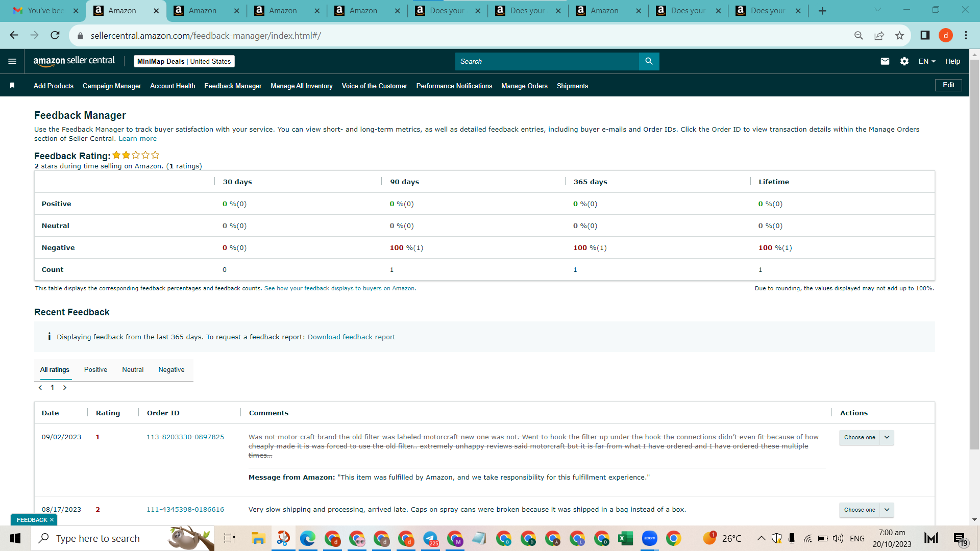The height and width of the screenshot is (551, 980).
Task: Click the Seller Central search field
Action: (547, 61)
